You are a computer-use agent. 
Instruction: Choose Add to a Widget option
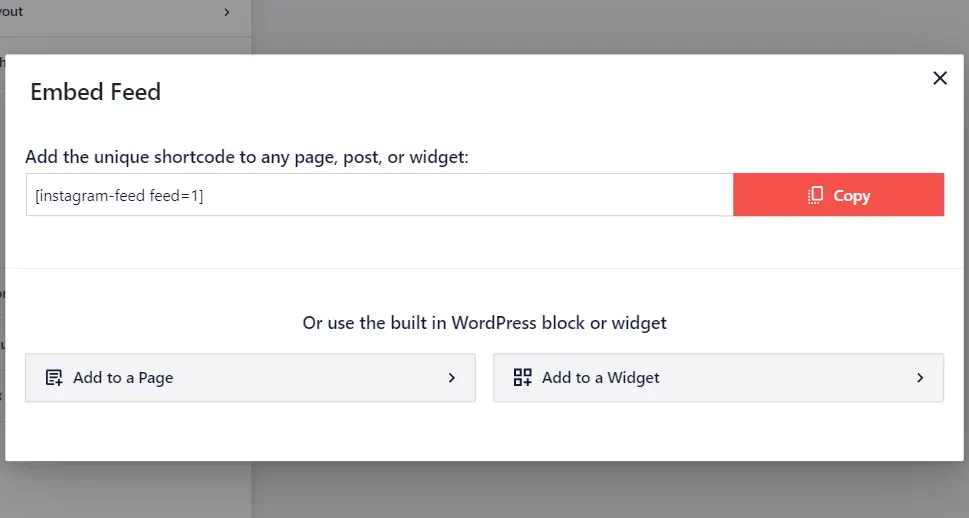(718, 378)
